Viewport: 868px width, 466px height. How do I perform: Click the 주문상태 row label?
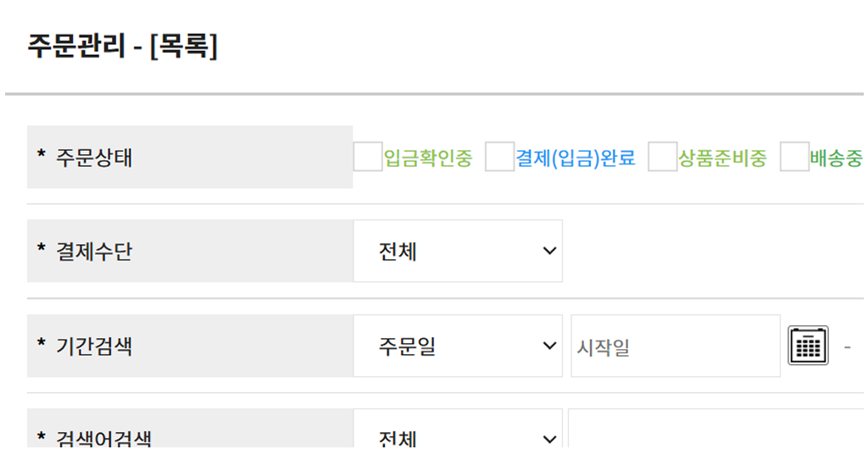pyautogui.click(x=94, y=158)
